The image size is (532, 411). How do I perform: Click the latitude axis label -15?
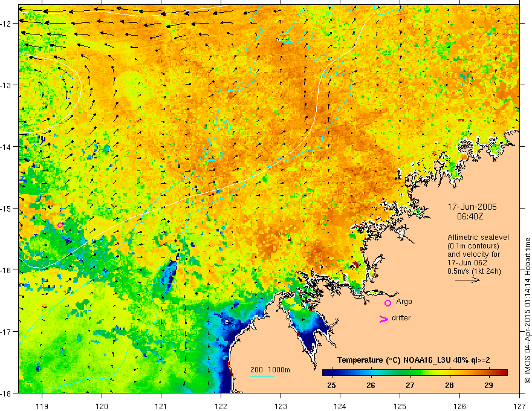7,208
